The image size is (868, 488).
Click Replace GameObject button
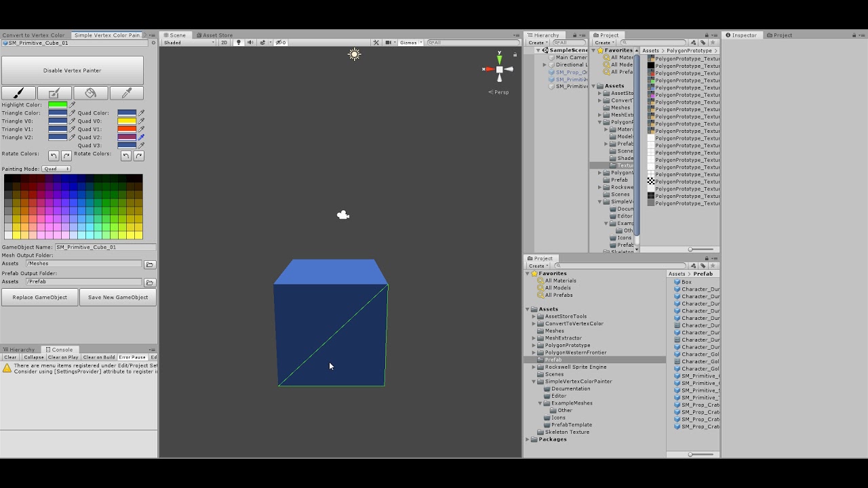click(39, 298)
